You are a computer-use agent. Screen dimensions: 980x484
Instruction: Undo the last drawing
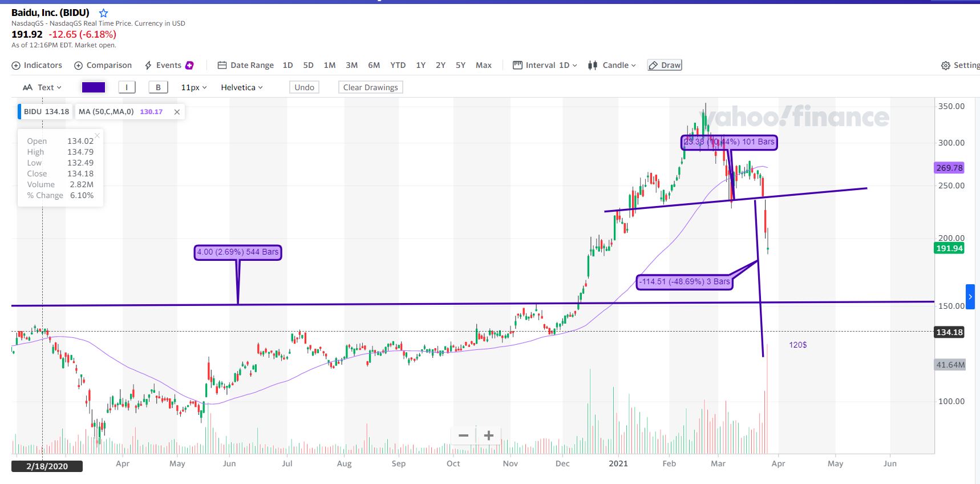coord(305,87)
